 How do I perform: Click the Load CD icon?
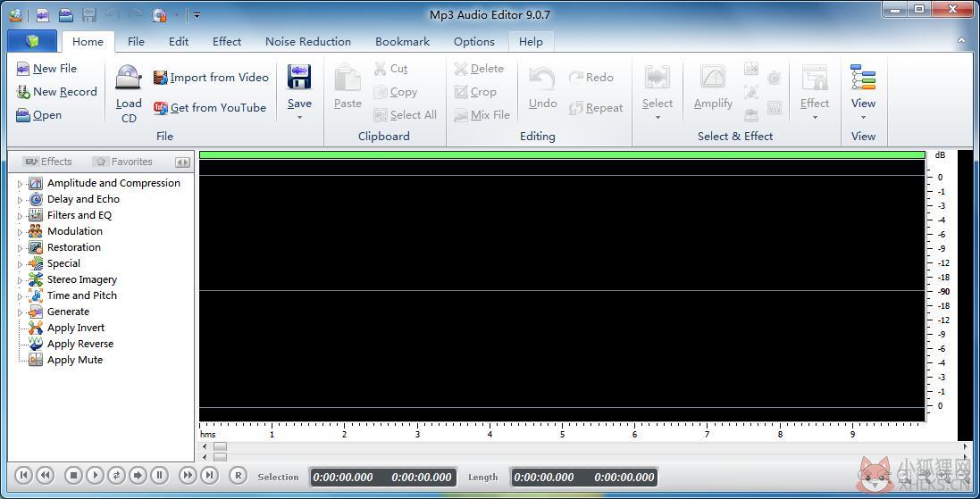(x=129, y=79)
